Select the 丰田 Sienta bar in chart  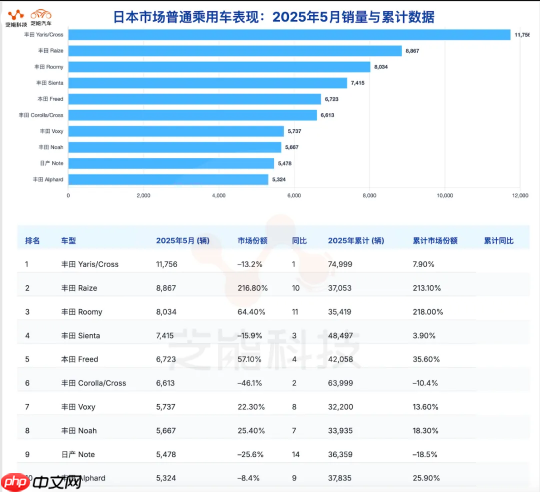pos(208,83)
